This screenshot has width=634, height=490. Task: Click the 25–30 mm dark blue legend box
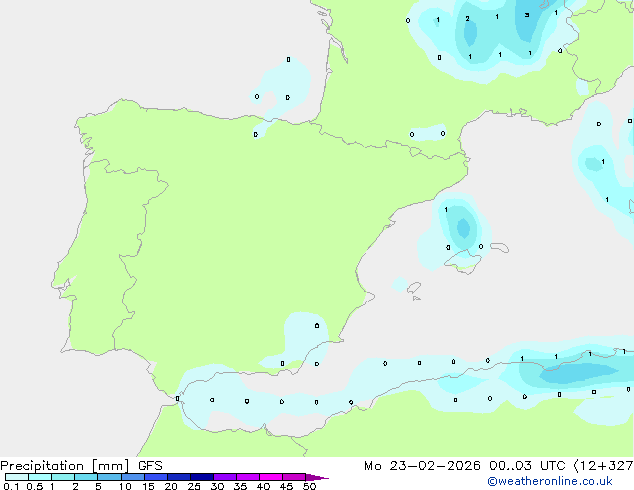[x=202, y=477]
